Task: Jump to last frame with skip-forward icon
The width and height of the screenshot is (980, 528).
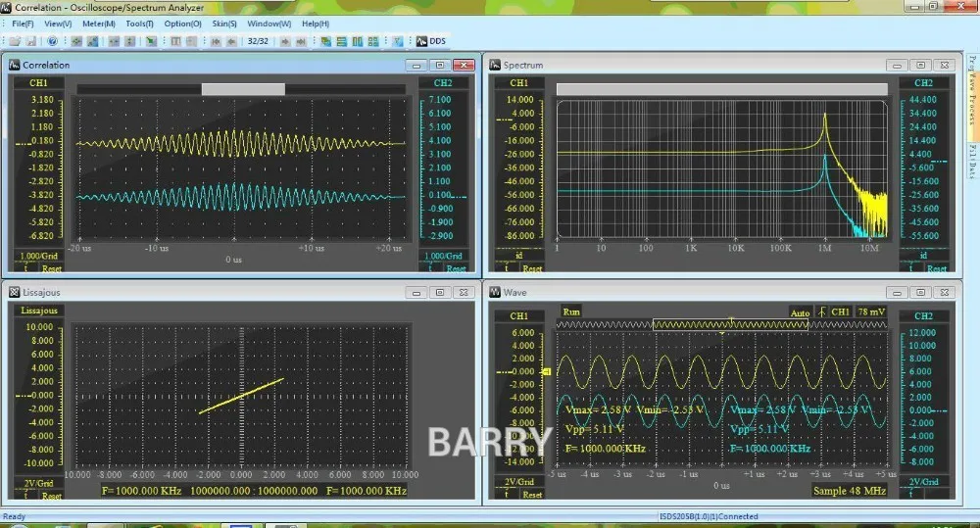Action: (301, 41)
